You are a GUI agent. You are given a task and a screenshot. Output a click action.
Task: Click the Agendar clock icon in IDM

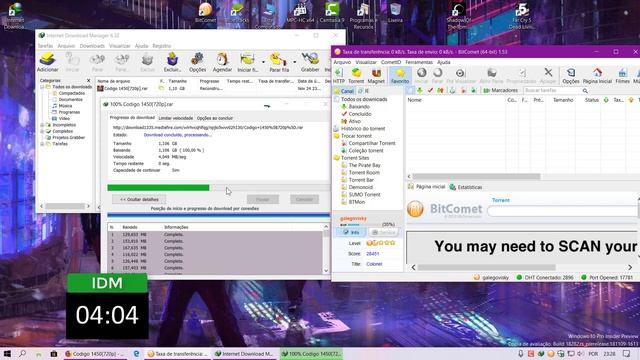point(222,62)
